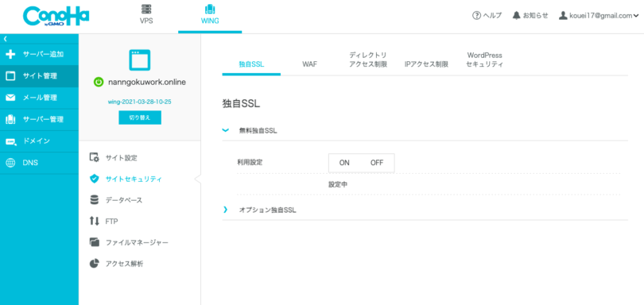Screen dimensions: 644x305
Task: Click the 独自SSL section heading
Action: pyautogui.click(x=241, y=104)
